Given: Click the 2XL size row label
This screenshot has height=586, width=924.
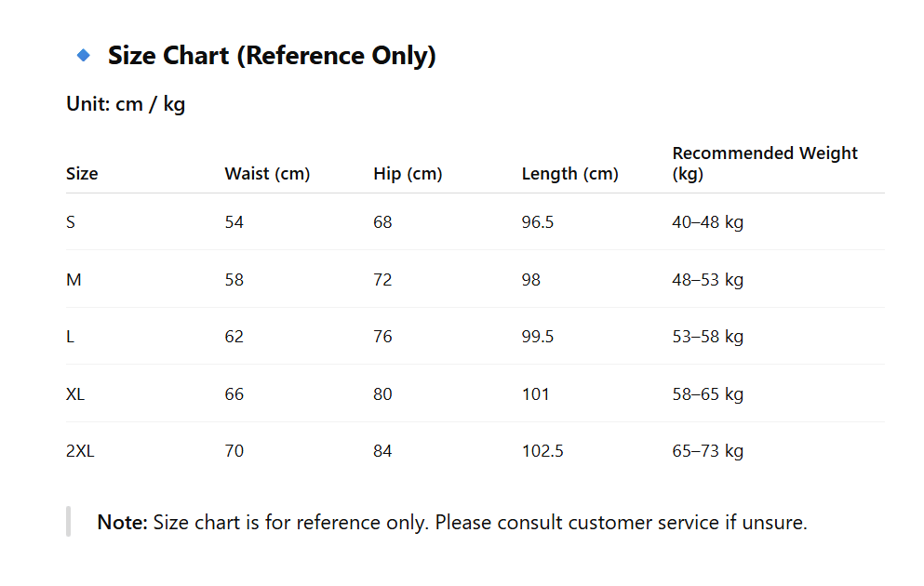Looking at the screenshot, I should tap(80, 451).
